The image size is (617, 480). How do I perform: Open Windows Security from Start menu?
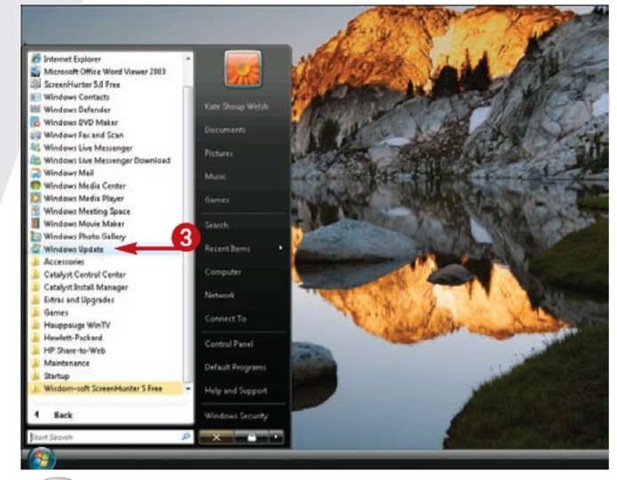click(236, 415)
